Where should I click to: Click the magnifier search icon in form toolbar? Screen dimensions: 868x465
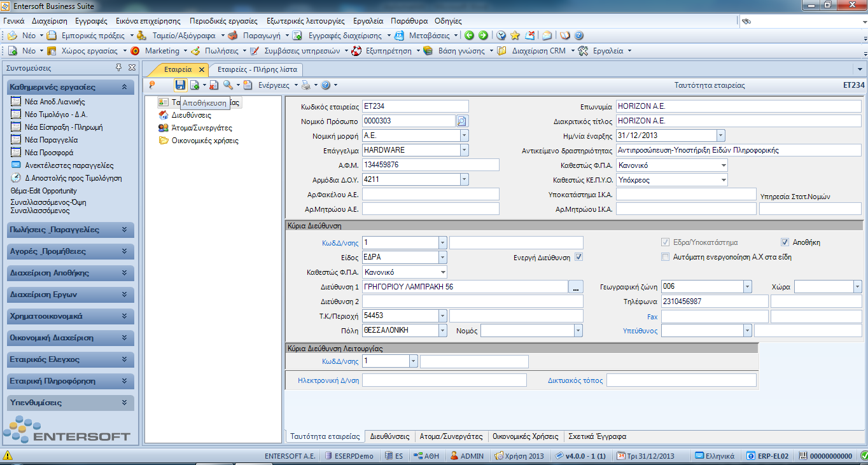click(x=228, y=85)
